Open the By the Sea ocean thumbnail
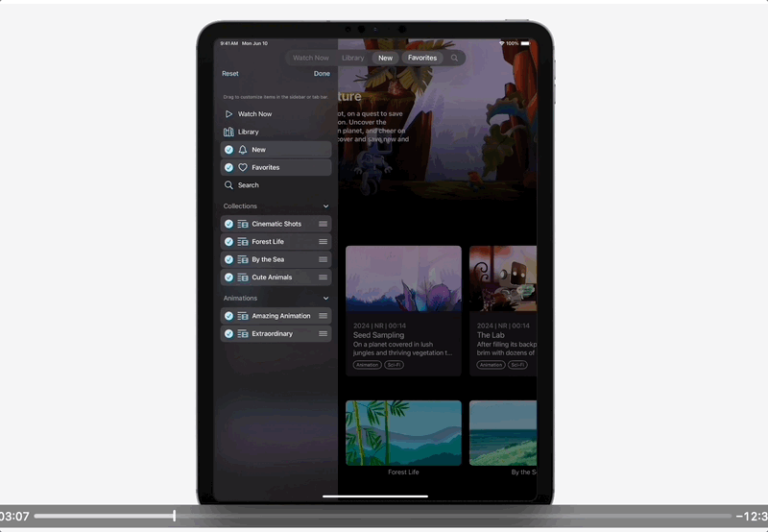Image resolution: width=768 pixels, height=532 pixels. coord(503,433)
